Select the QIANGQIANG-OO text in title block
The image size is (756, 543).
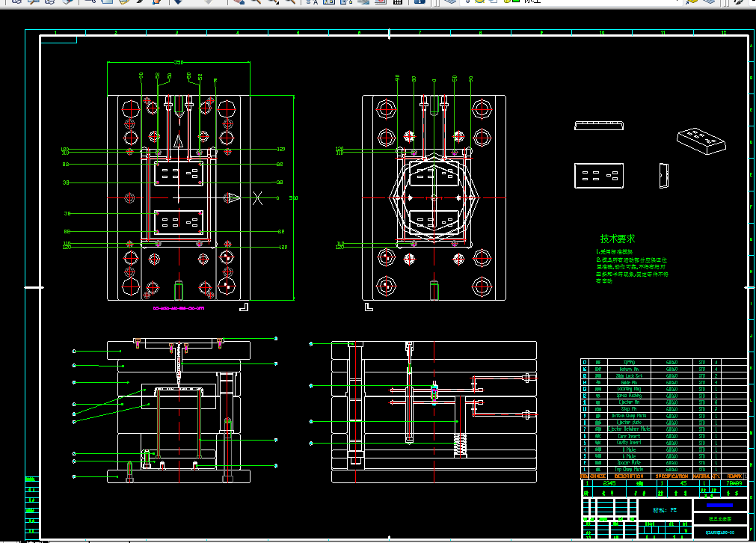click(x=720, y=533)
